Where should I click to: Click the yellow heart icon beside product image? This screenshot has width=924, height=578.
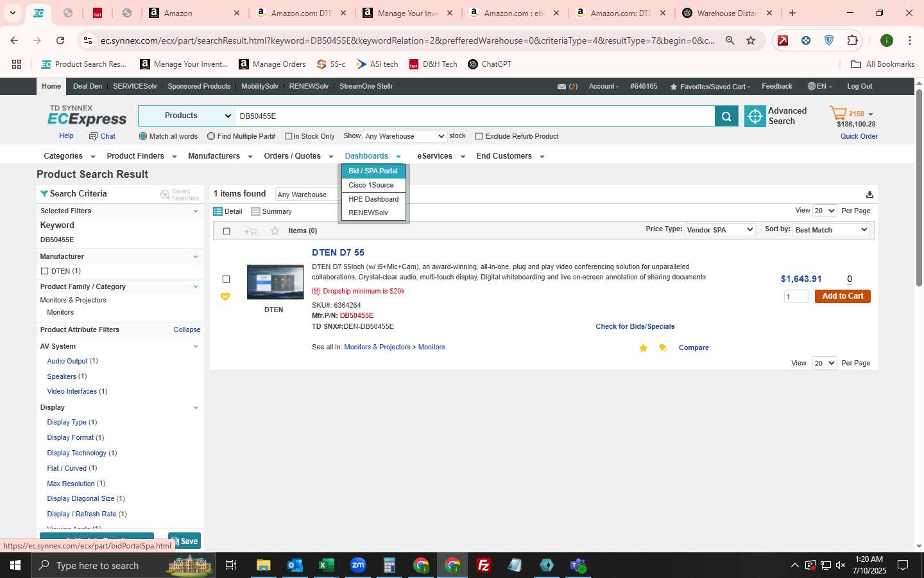(225, 297)
